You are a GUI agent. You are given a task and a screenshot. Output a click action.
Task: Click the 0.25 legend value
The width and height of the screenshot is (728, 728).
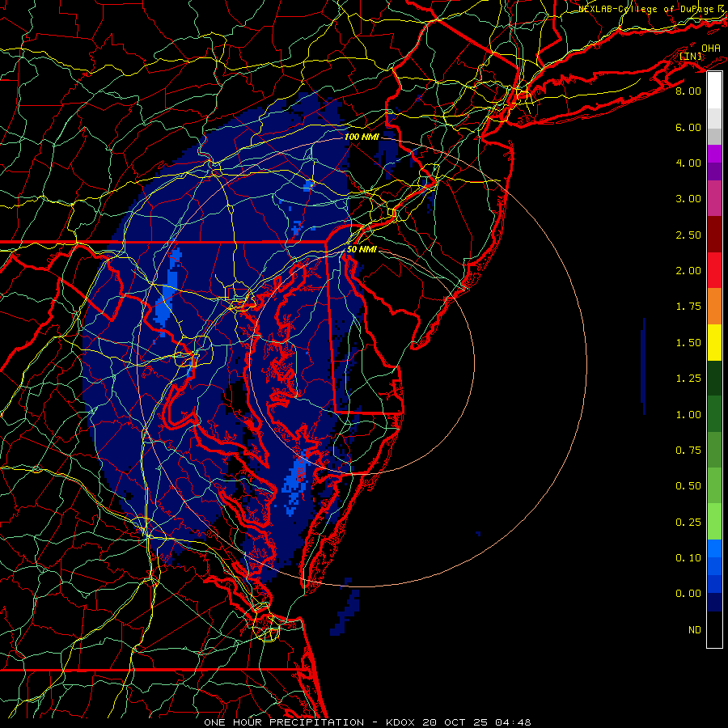(688, 523)
